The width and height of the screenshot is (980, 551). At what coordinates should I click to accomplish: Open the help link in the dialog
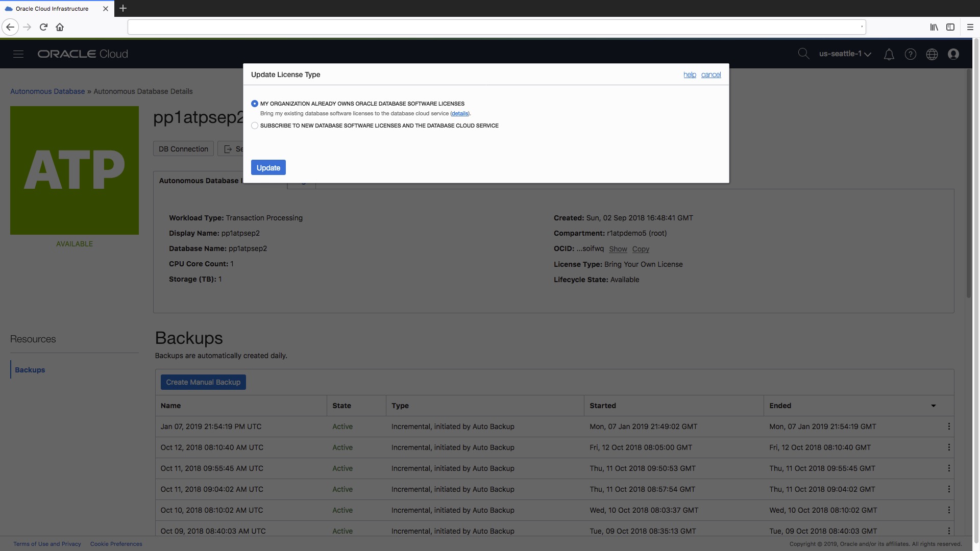point(689,75)
